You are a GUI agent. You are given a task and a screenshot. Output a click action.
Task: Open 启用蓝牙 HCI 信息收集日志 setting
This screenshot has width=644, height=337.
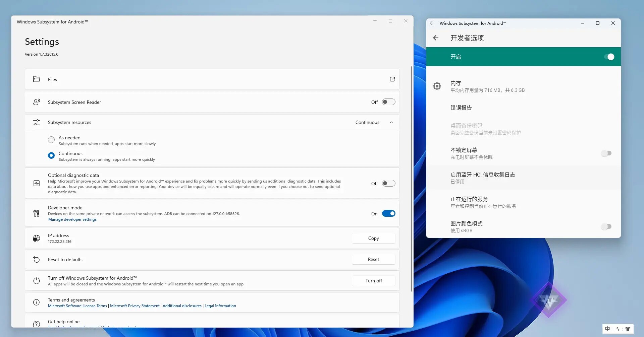(x=523, y=178)
